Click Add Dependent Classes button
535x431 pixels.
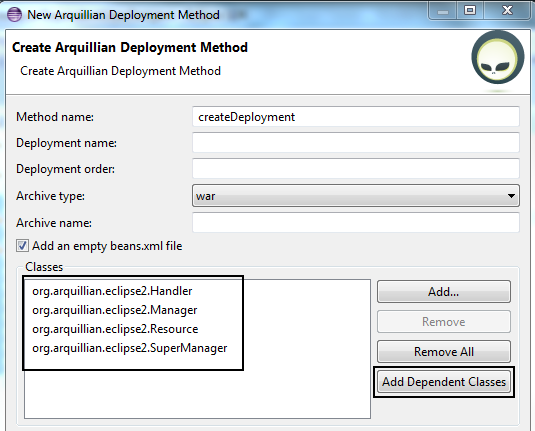click(444, 382)
